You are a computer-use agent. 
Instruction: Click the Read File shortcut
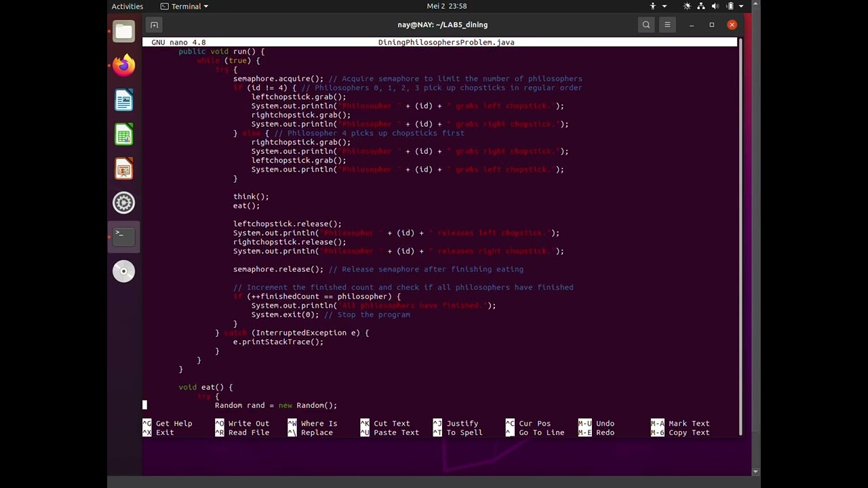tap(242, 432)
